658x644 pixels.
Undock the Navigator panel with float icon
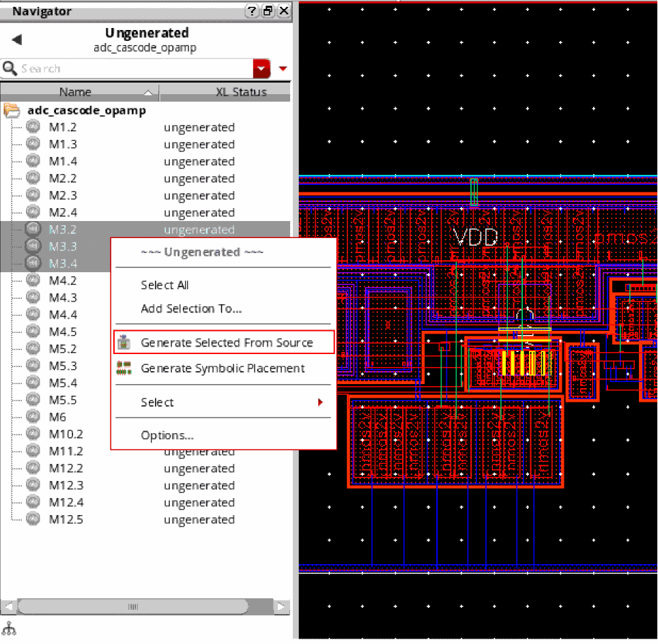[268, 11]
